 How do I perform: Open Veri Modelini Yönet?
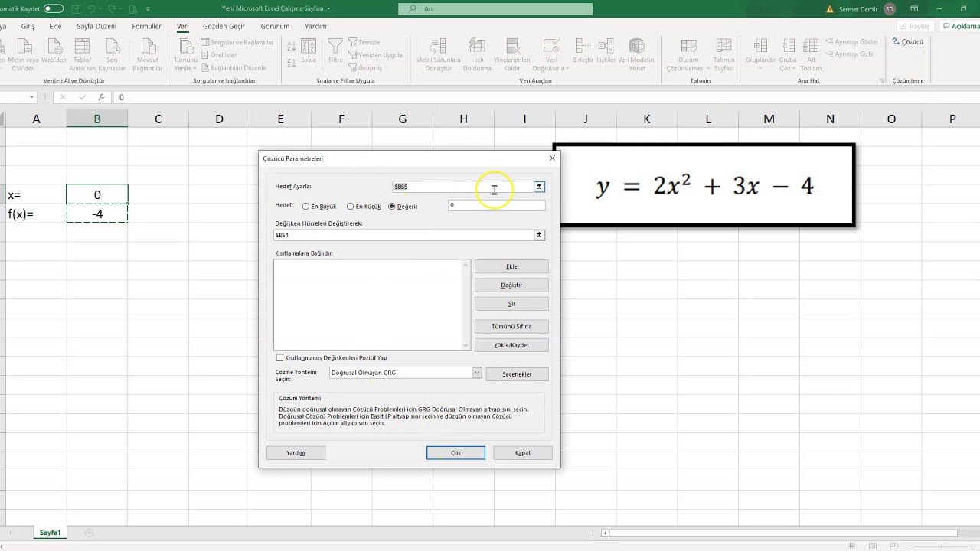click(636, 55)
